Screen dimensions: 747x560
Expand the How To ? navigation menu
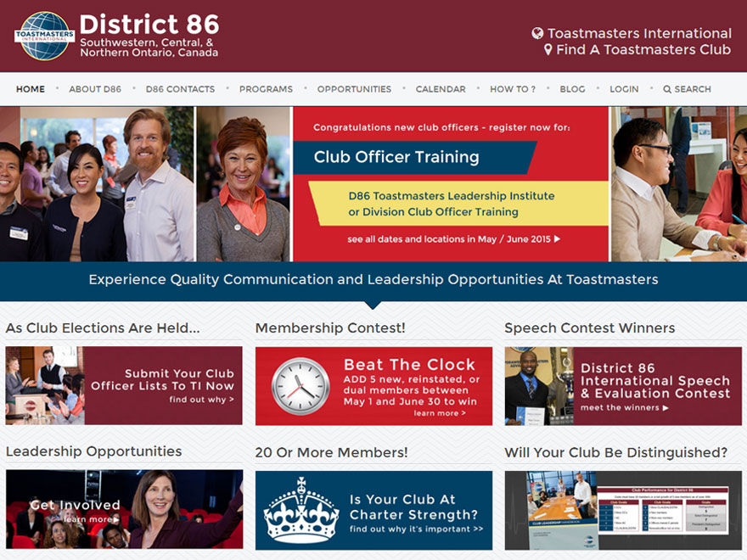513,89
